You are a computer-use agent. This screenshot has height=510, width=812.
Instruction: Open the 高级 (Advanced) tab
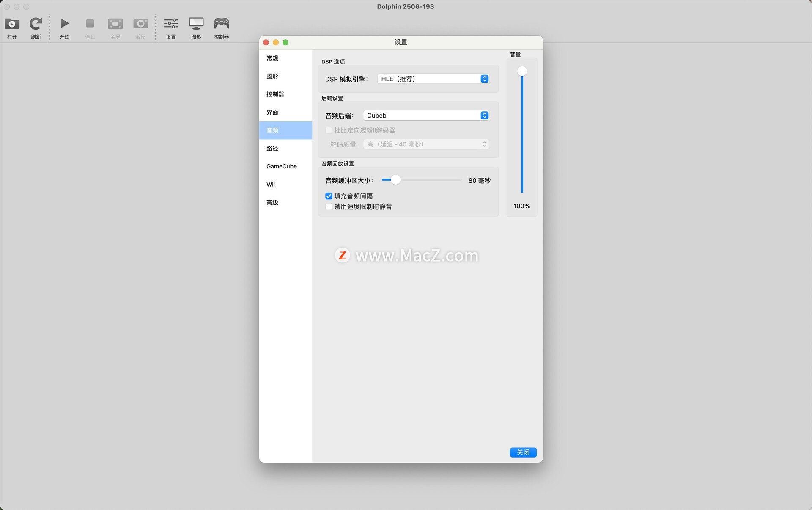tap(285, 202)
